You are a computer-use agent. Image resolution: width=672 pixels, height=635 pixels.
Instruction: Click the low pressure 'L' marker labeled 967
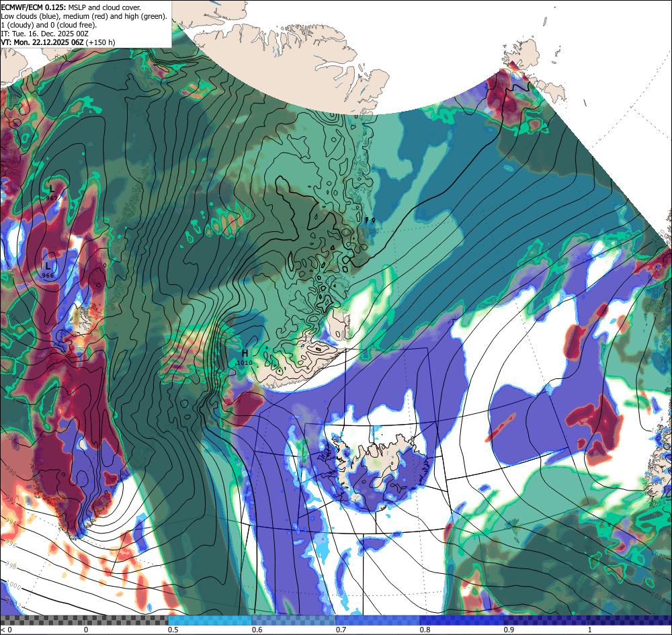52,189
